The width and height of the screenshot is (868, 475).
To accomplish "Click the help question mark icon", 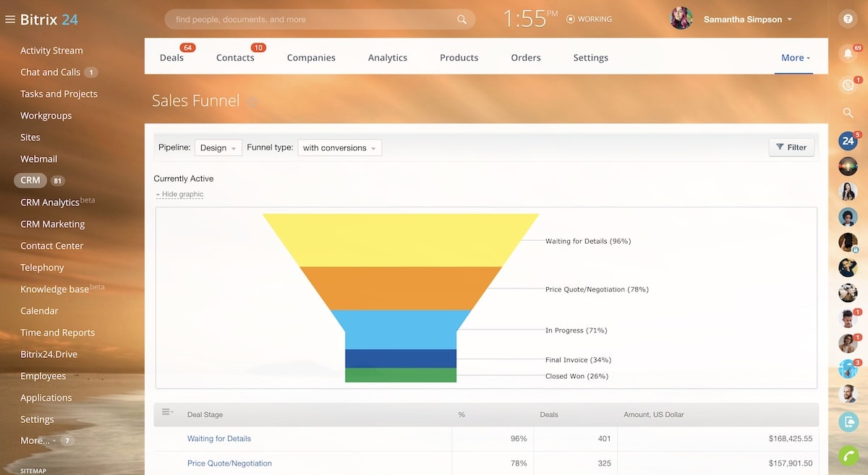I will pyautogui.click(x=848, y=19).
